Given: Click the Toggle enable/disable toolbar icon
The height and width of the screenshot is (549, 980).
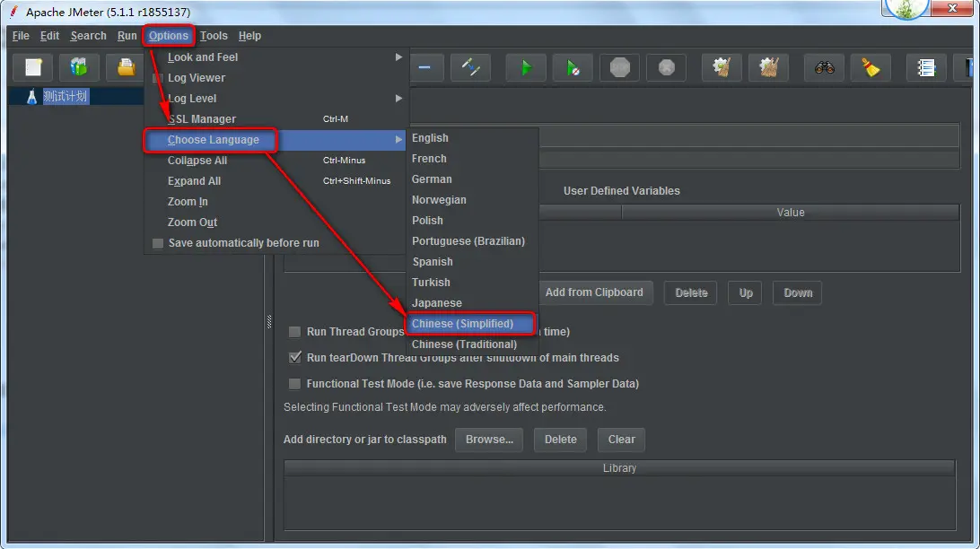Looking at the screenshot, I should 470,66.
